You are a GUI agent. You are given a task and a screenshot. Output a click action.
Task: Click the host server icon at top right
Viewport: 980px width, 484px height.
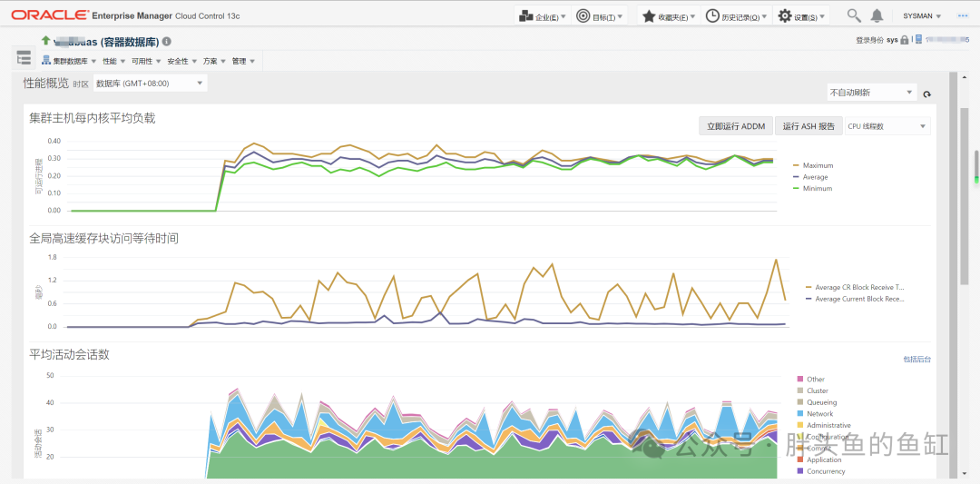(x=918, y=39)
